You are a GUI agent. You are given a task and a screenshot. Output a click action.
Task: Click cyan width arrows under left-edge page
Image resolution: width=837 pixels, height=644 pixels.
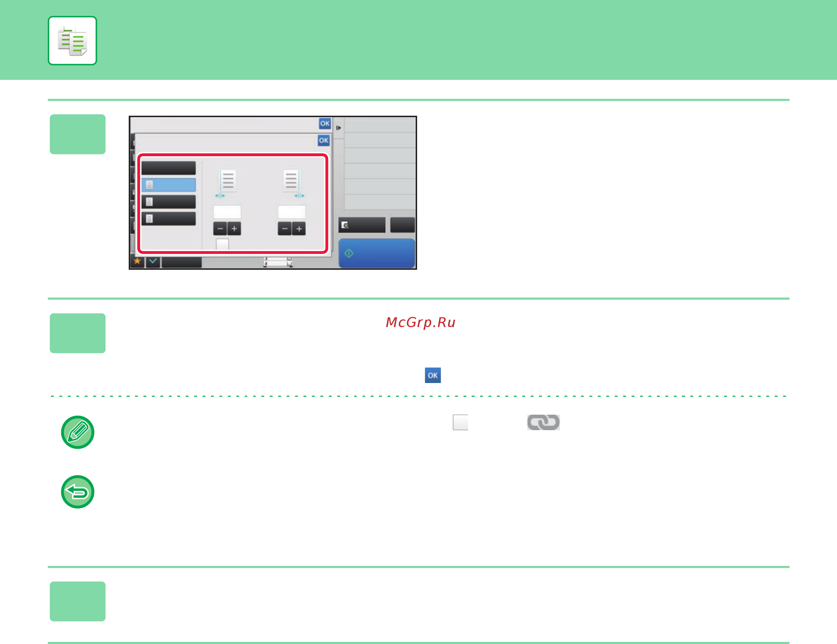(220, 196)
